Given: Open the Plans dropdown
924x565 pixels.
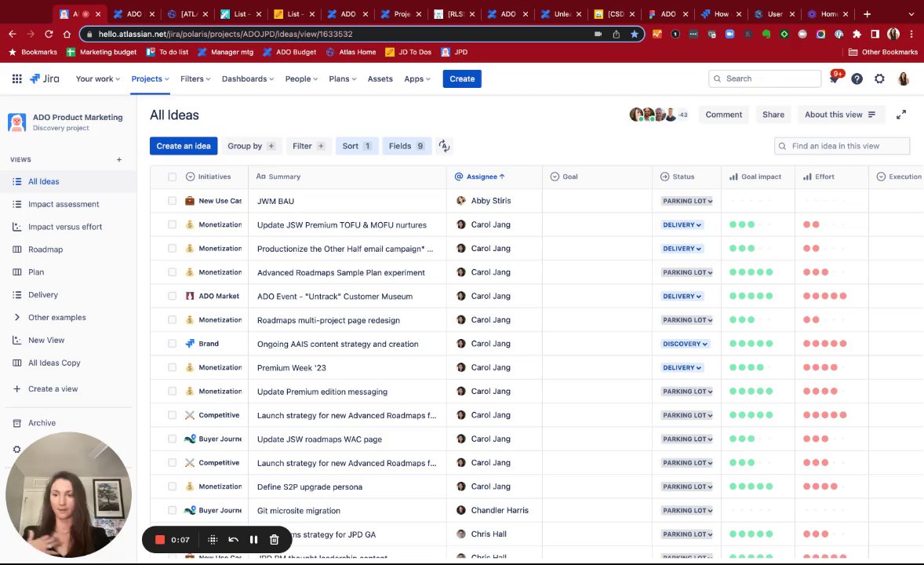Looking at the screenshot, I should pos(342,78).
